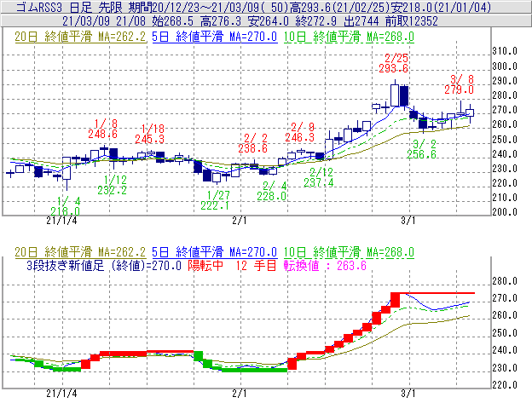Click the 3/2 256.6 low label

point(421,149)
